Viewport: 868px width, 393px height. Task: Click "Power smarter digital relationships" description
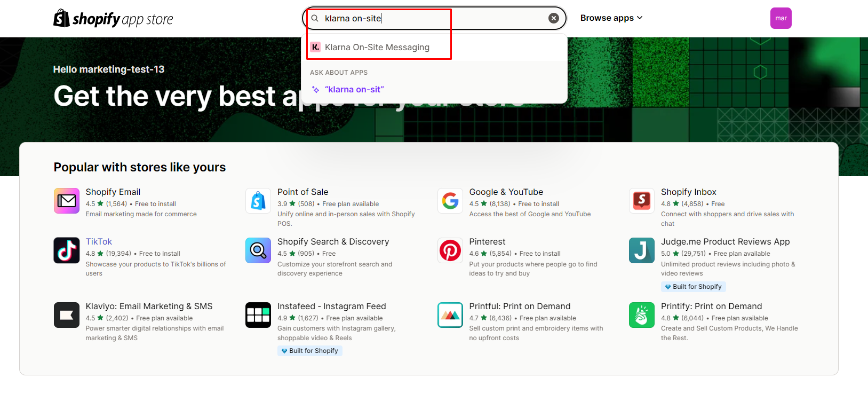coord(155,333)
